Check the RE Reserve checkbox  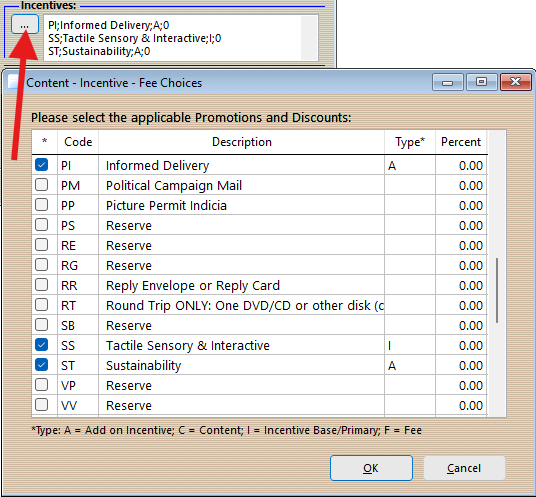pos(41,245)
